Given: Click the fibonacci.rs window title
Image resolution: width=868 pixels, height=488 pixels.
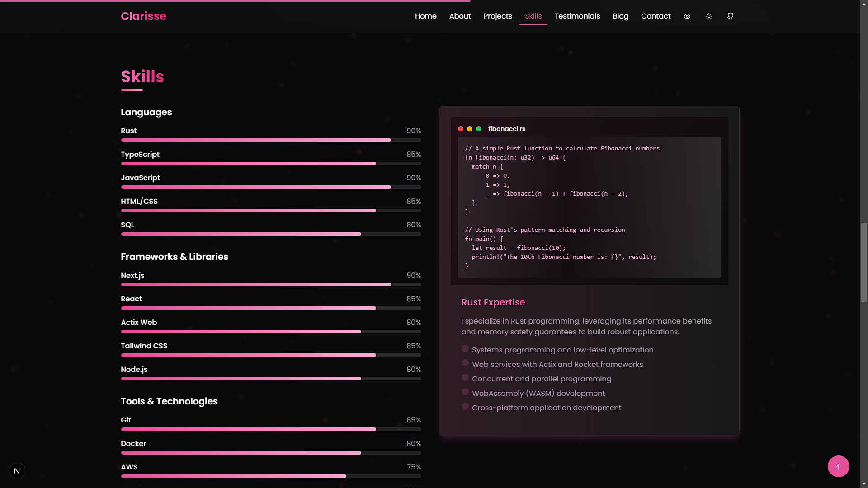Looking at the screenshot, I should coord(507,129).
